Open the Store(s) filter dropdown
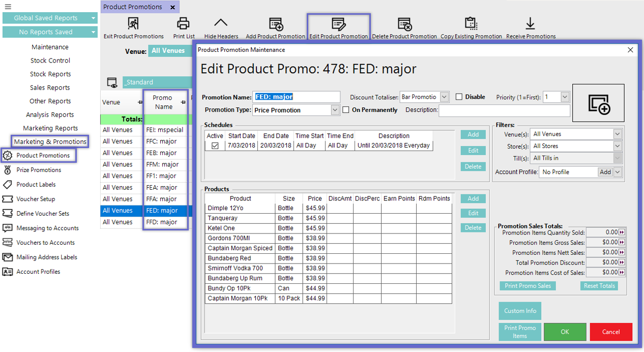This screenshot has width=644, height=352. click(618, 146)
